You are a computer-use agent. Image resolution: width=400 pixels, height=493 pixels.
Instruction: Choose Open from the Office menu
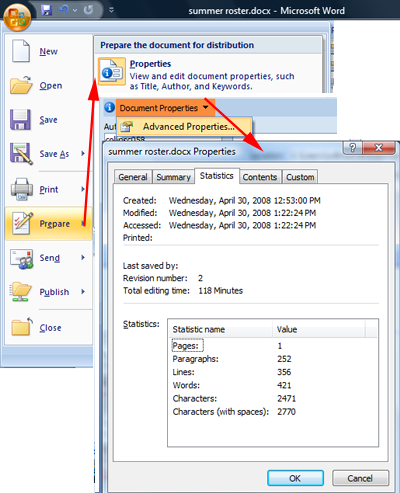(51, 86)
